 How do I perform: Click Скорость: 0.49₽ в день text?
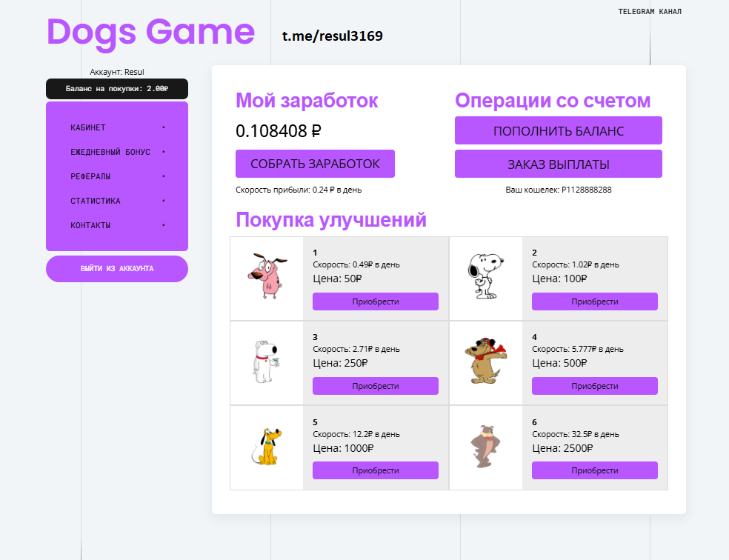click(356, 264)
